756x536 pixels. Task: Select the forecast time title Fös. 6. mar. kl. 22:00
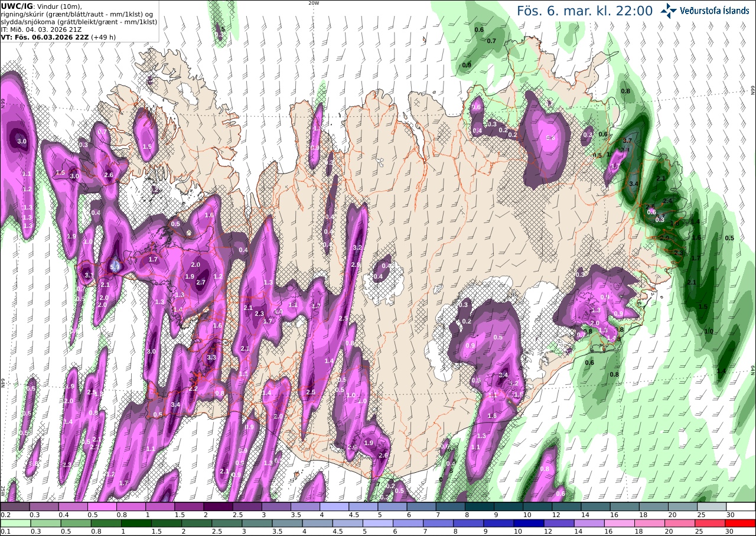585,11
